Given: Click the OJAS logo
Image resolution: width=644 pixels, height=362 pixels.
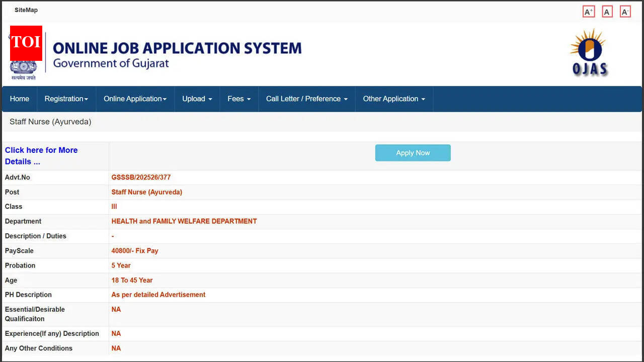Looking at the screenshot, I should pyautogui.click(x=589, y=52).
